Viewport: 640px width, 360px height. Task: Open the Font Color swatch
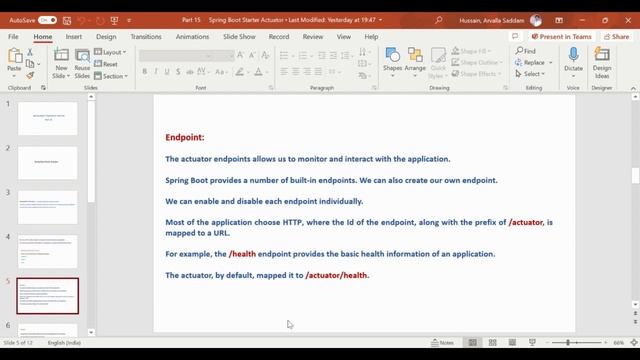pyautogui.click(x=258, y=72)
